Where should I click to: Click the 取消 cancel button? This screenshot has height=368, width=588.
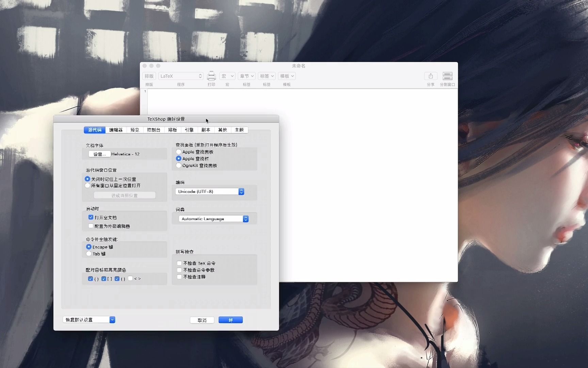[x=202, y=320]
